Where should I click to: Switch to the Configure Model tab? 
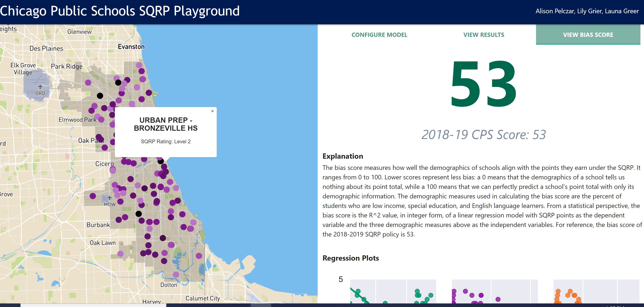pyautogui.click(x=379, y=35)
